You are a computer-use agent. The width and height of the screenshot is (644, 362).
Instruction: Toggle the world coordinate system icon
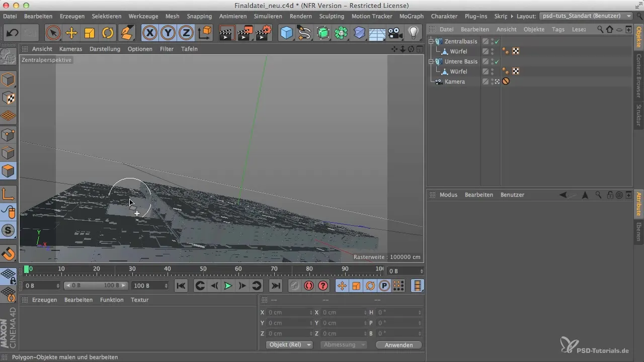click(x=205, y=33)
